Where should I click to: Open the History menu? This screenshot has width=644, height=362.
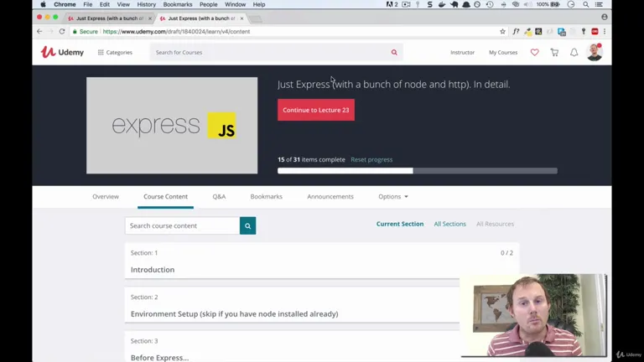pyautogui.click(x=146, y=4)
